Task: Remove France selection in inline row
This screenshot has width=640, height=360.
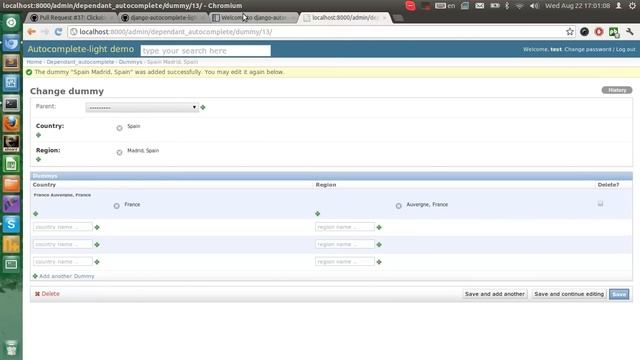Action: pos(117,206)
